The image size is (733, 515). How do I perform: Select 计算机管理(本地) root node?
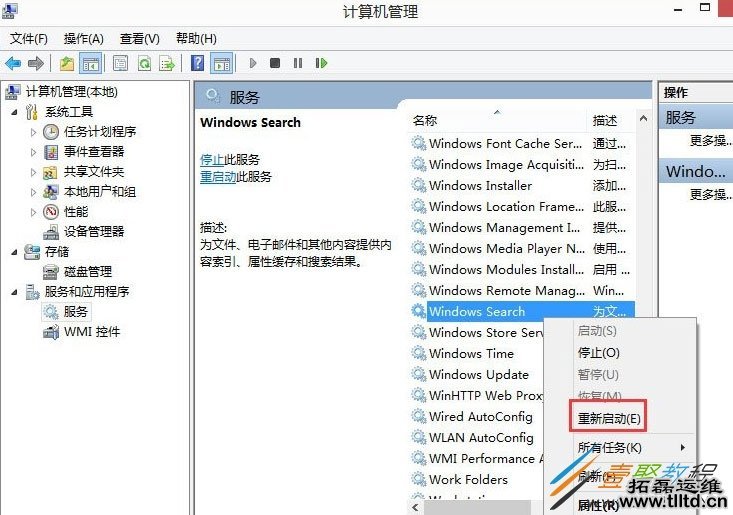click(x=71, y=92)
